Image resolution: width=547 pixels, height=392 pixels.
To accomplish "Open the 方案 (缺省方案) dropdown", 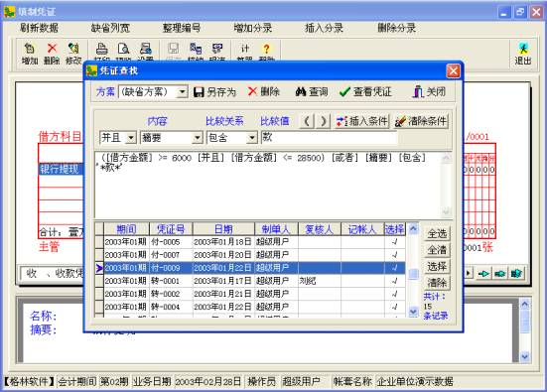I will pos(182,92).
